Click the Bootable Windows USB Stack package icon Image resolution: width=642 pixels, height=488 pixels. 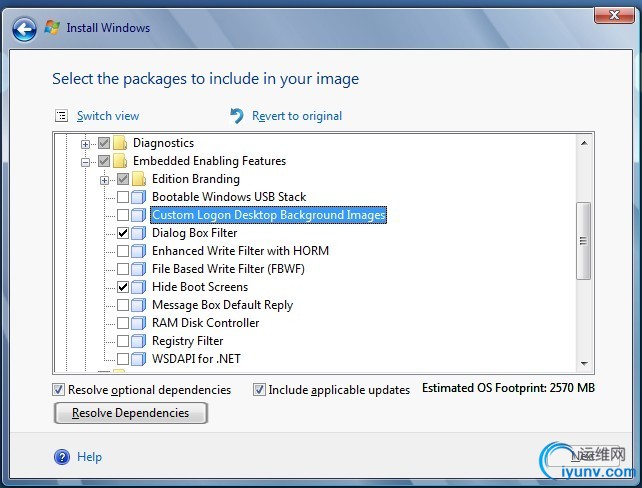tap(139, 197)
